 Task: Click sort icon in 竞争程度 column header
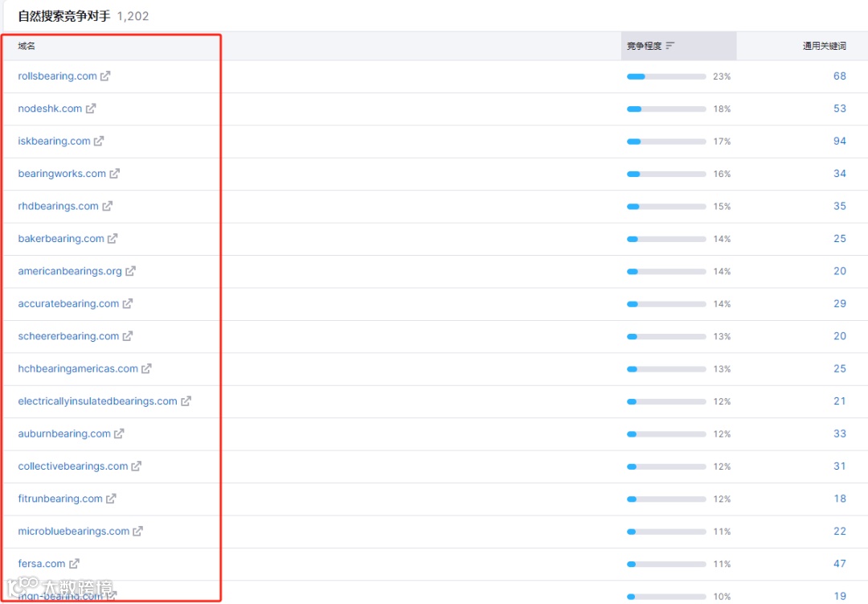[670, 45]
